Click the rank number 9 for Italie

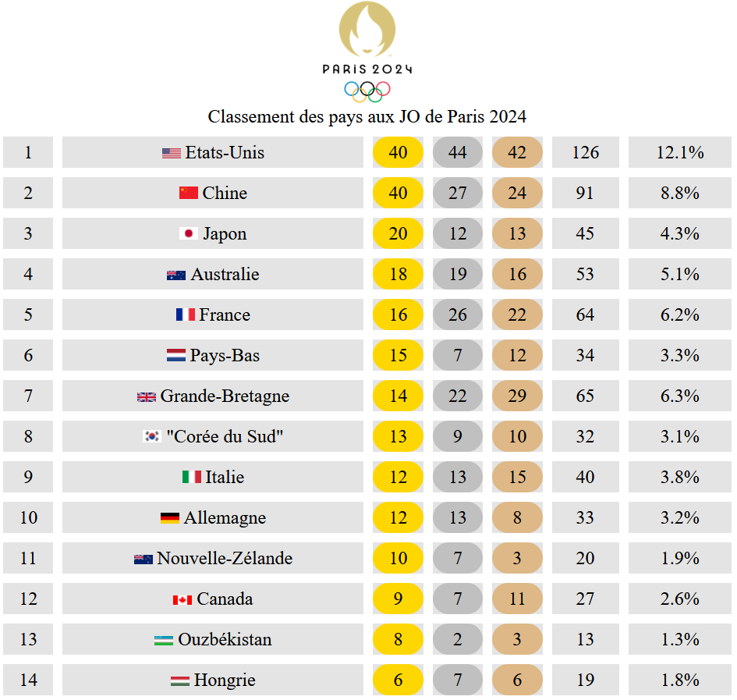point(28,477)
